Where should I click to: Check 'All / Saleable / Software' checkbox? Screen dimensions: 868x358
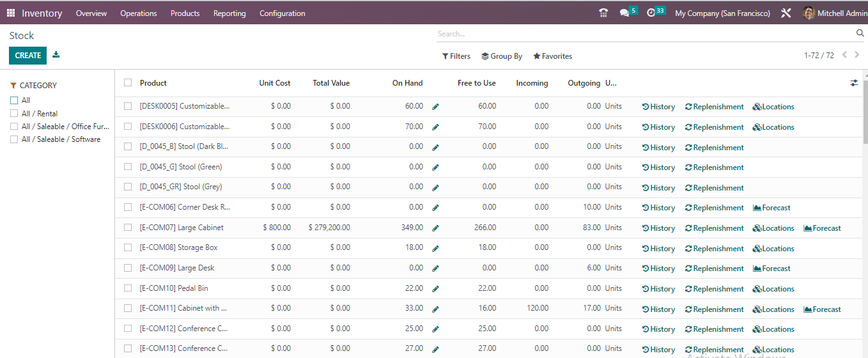click(14, 139)
